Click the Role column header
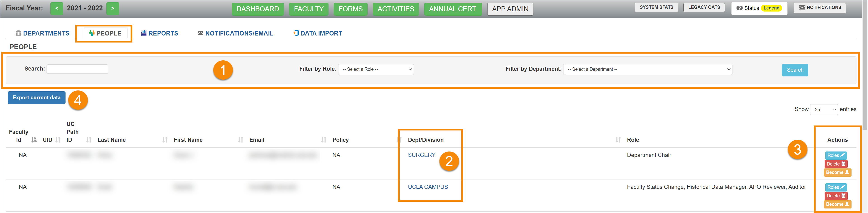868x213 pixels. (x=633, y=140)
